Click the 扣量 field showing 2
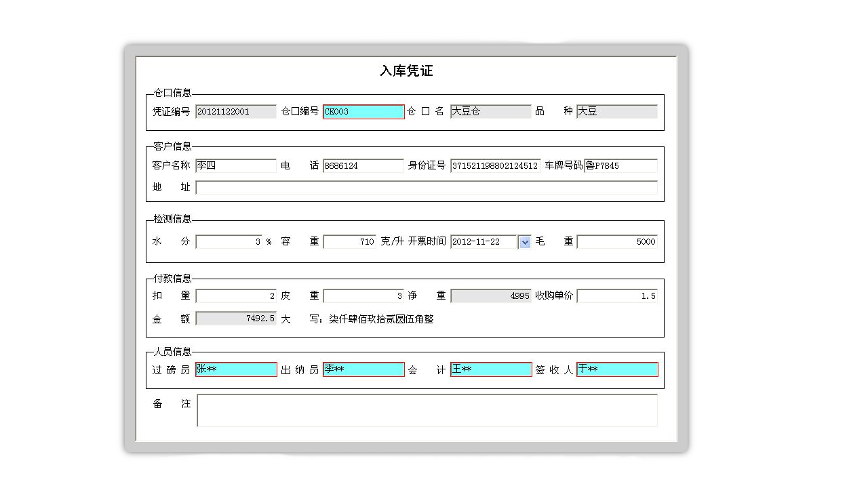The width and height of the screenshot is (868, 488). coord(236,296)
